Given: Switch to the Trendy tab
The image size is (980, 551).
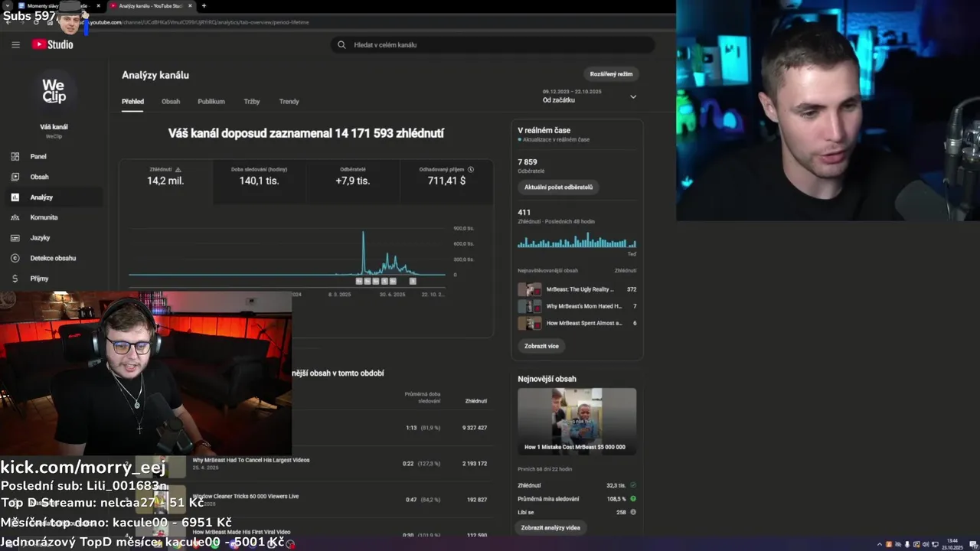Looking at the screenshot, I should (289, 101).
